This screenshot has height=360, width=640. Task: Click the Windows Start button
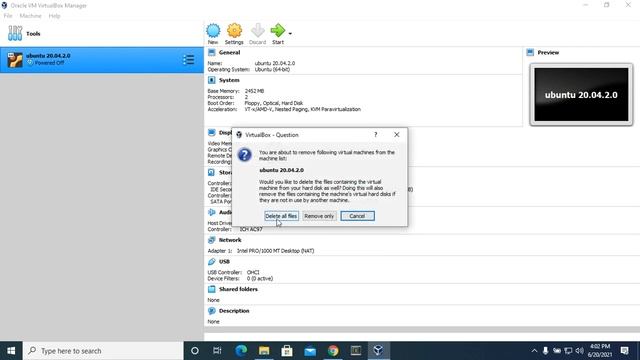click(x=11, y=351)
